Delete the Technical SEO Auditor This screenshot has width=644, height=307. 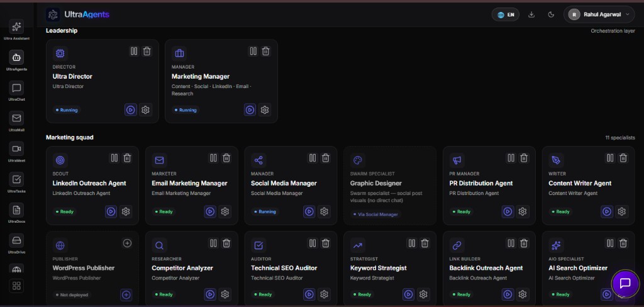326,243
